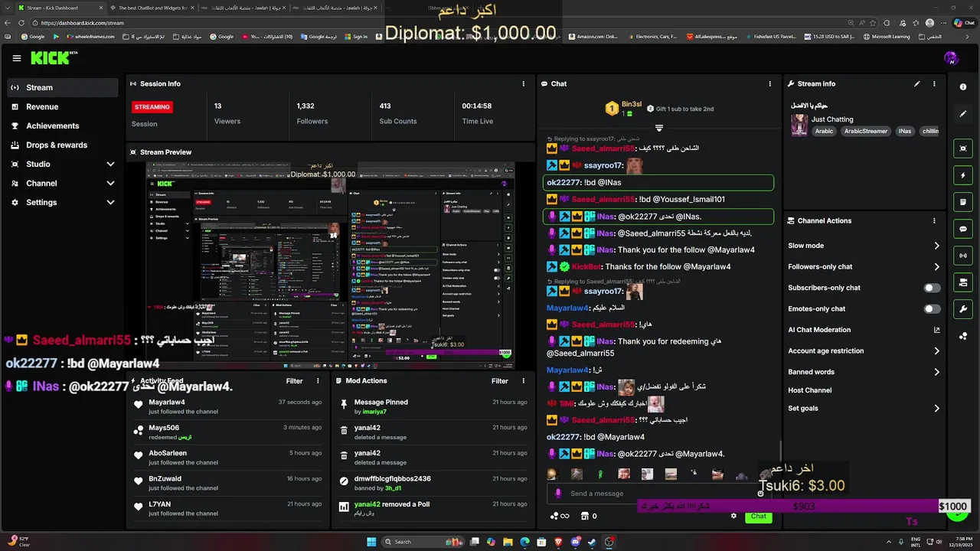Open the emoji picker in message box

point(760,494)
